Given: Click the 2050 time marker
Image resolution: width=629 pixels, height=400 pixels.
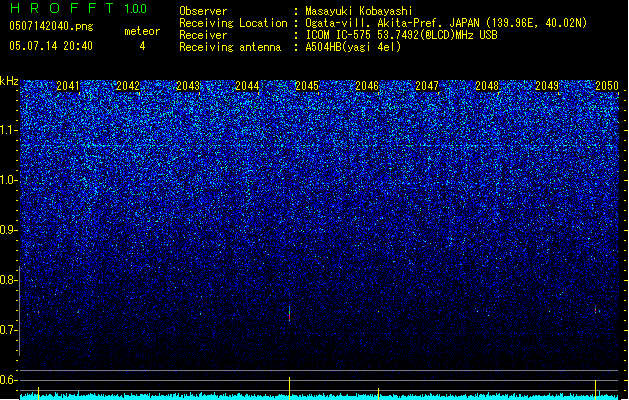Looking at the screenshot, I should 607,86.
